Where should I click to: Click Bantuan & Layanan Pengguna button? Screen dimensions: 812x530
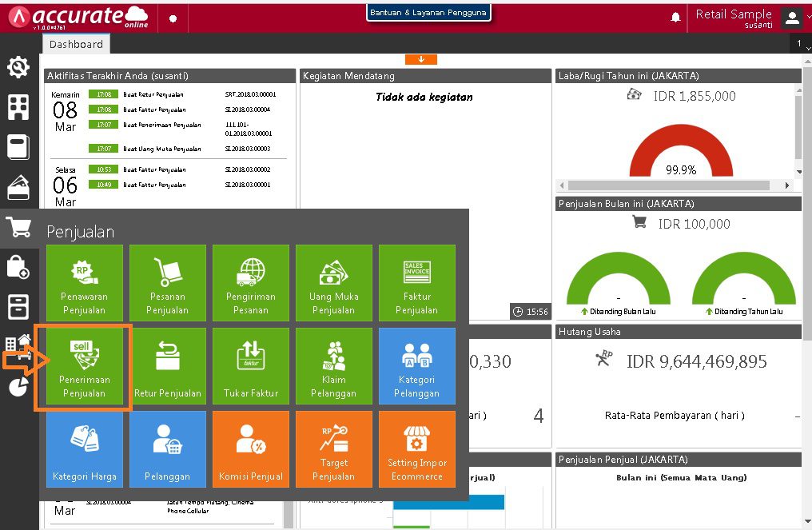(428, 13)
